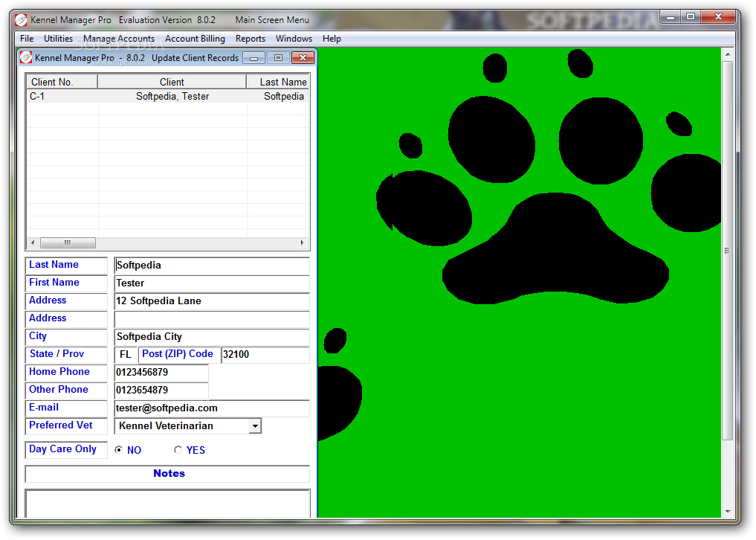
Task: Open the File menu
Action: click(x=27, y=39)
